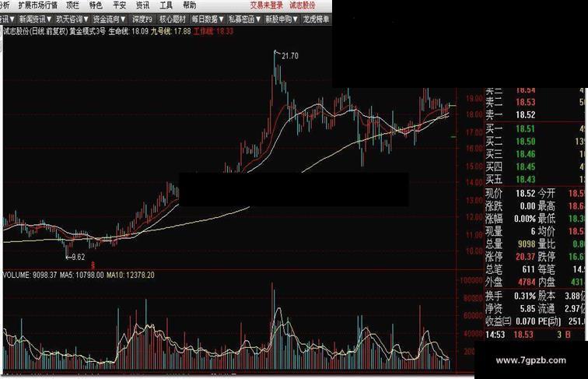Viewport: 588px width, 379px height.
Task: Open the 帮助 menu
Action: coord(189,5)
